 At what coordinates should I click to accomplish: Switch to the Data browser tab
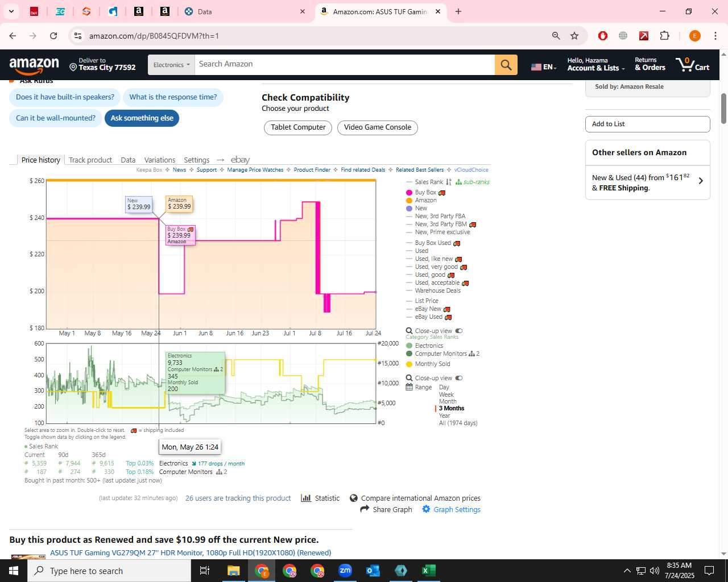(x=245, y=11)
